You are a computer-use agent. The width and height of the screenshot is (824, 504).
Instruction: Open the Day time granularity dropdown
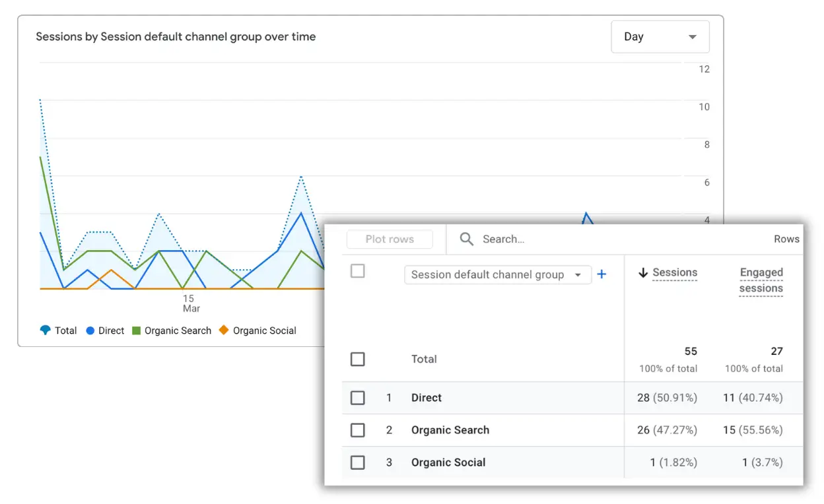(660, 36)
